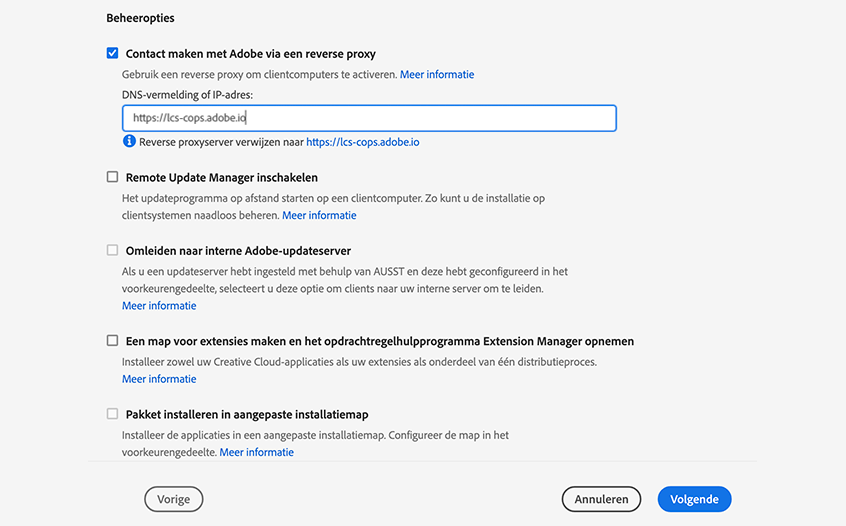Image resolution: width=846 pixels, height=526 pixels.
Task: Click the Beheeropties section heading
Action: (140, 18)
